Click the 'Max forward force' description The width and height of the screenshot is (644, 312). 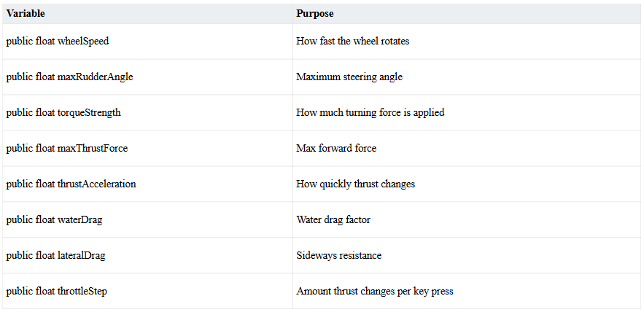(x=335, y=149)
